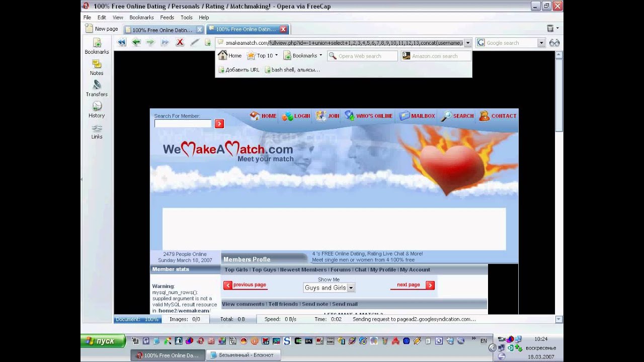Click the red search arrow button
Screen dimensions: 644x362
click(219, 124)
